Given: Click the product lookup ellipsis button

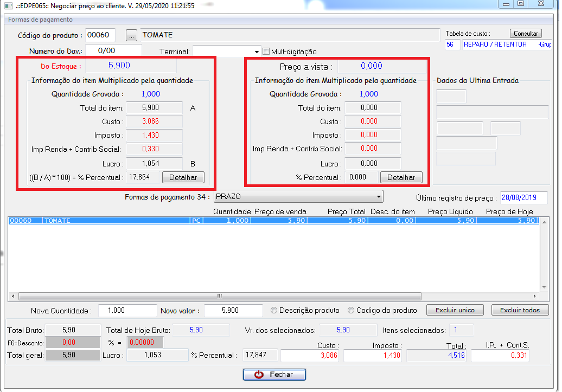Looking at the screenshot, I should coord(132,35).
